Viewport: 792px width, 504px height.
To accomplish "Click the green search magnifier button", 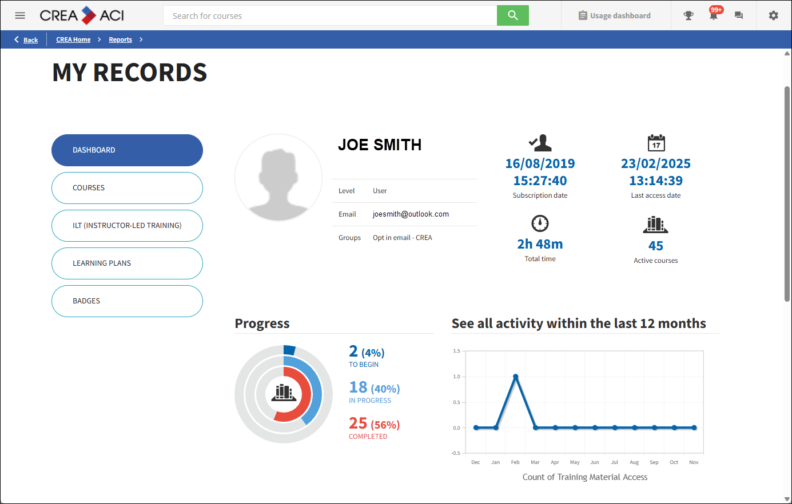I will click(x=512, y=16).
